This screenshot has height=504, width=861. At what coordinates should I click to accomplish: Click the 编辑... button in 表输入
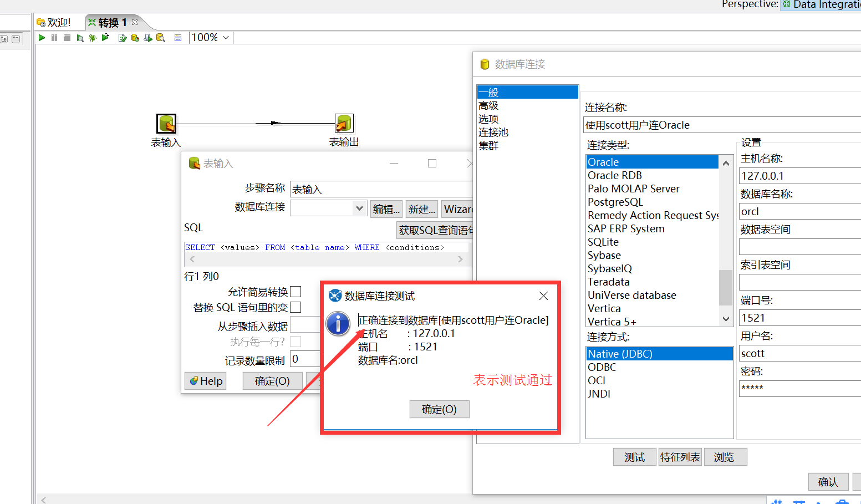[x=386, y=209]
